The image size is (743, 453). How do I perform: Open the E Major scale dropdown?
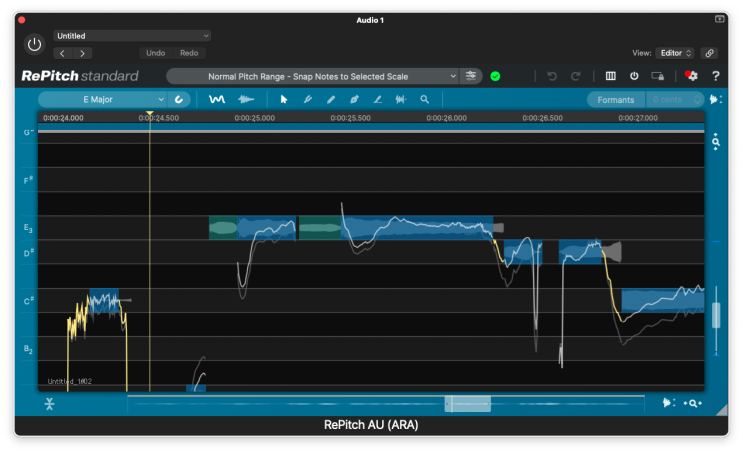[102, 100]
